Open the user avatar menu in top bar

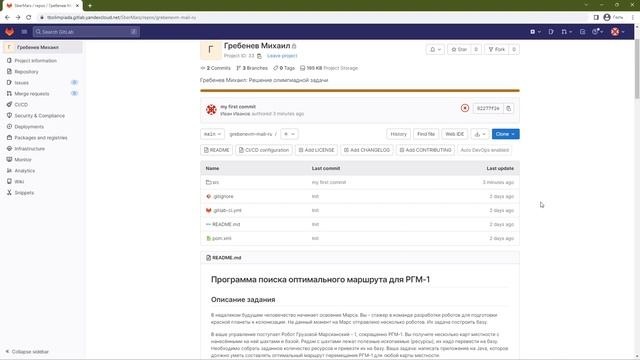coord(617,31)
